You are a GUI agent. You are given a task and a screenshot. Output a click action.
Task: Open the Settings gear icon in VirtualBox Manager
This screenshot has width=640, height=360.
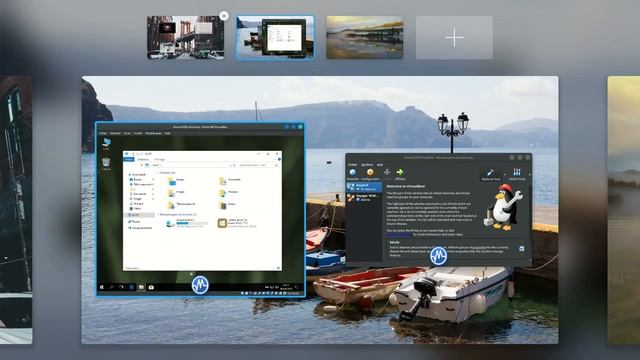tap(370, 172)
